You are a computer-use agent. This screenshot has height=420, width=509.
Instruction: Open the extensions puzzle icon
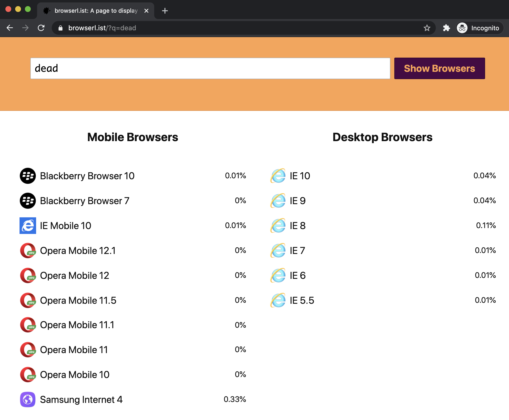pyautogui.click(x=446, y=28)
